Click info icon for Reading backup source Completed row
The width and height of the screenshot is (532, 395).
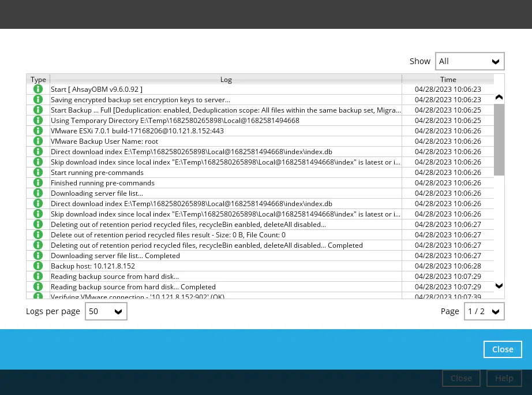click(x=38, y=287)
